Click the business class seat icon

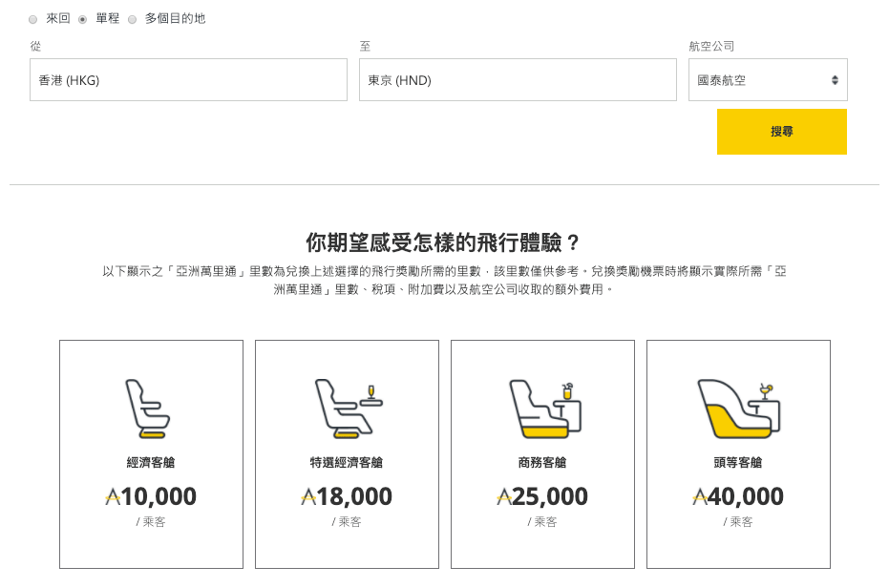click(542, 409)
